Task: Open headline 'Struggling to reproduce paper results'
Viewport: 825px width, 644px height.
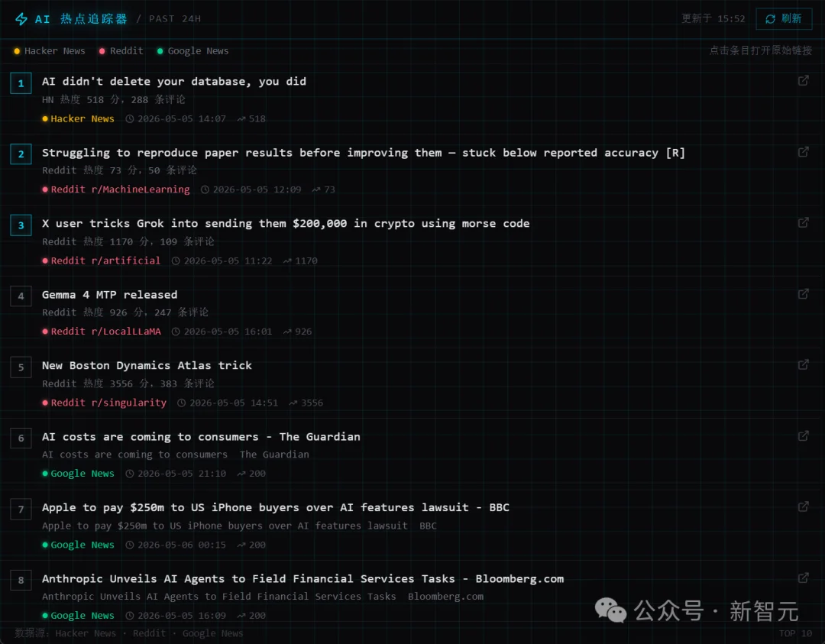Action: pyautogui.click(x=364, y=153)
